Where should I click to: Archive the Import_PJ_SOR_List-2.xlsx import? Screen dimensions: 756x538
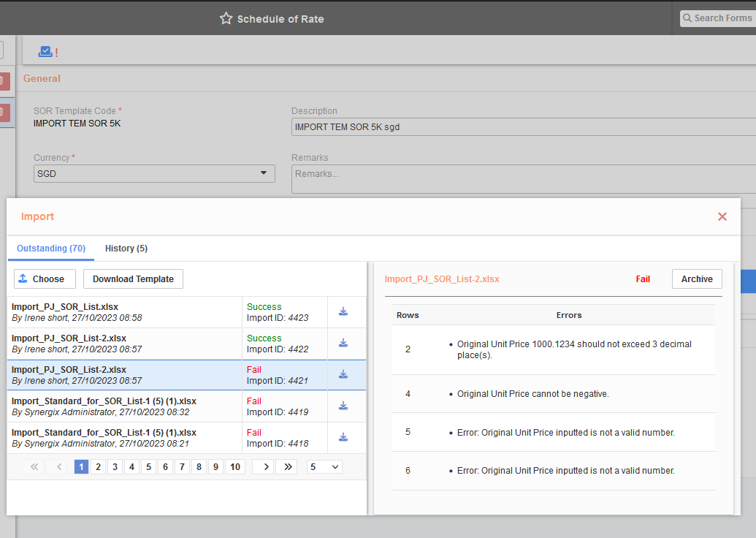(696, 279)
